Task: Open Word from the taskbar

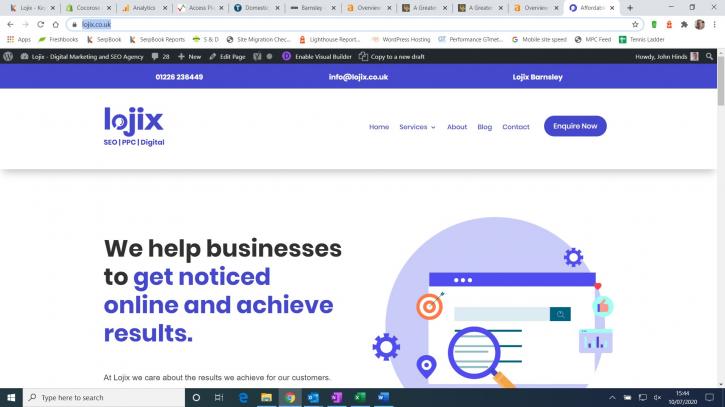Action: point(383,398)
